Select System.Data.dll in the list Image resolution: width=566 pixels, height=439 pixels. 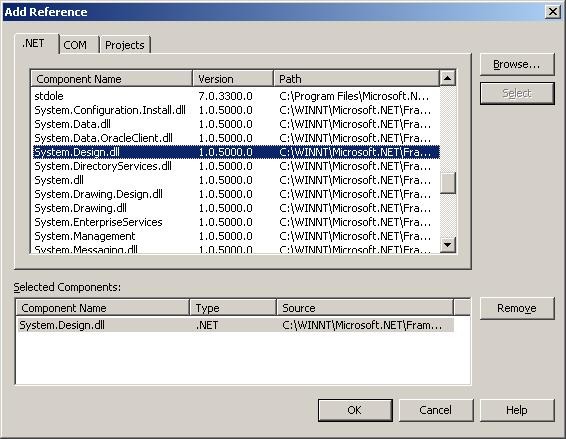[x=236, y=124]
